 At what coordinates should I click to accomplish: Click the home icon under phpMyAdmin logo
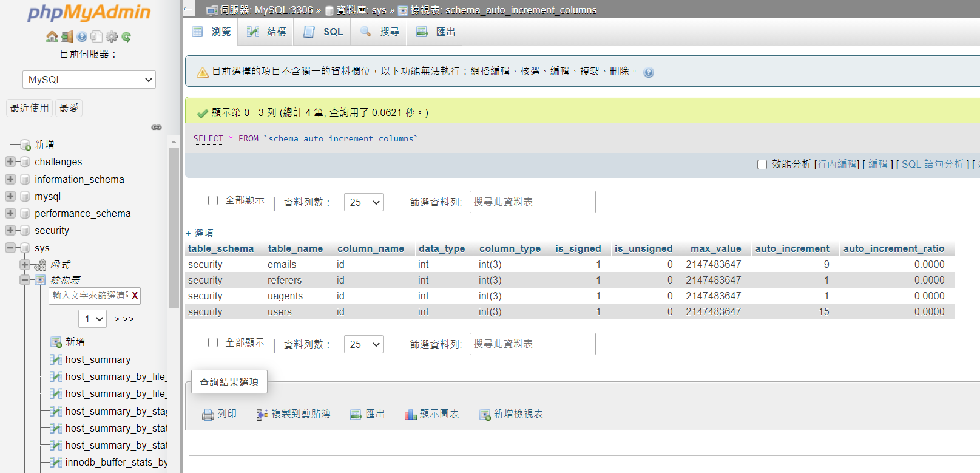click(x=52, y=37)
